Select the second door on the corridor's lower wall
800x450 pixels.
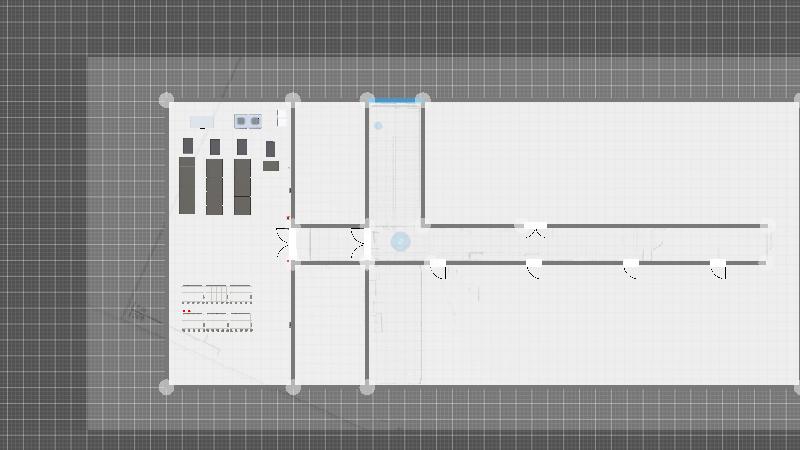tap(534, 268)
